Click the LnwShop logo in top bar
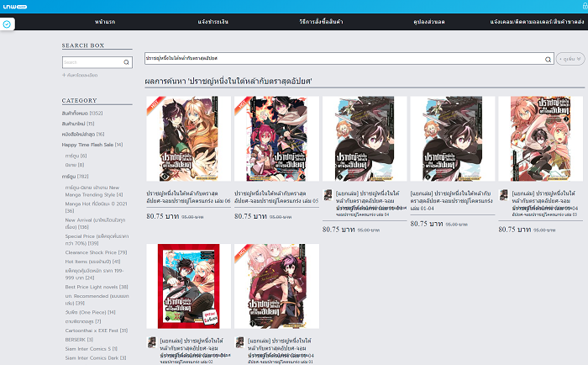This screenshot has height=365, width=588. pos(14,7)
